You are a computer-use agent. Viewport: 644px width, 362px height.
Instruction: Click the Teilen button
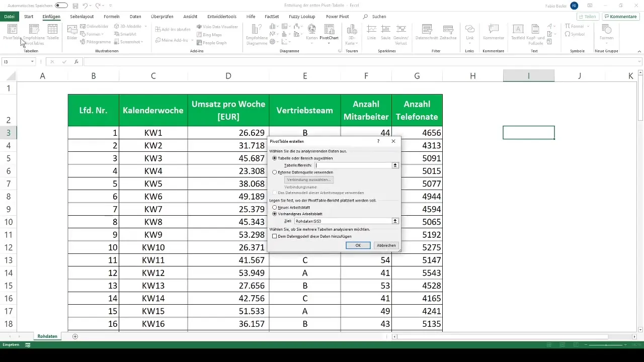[x=587, y=17]
